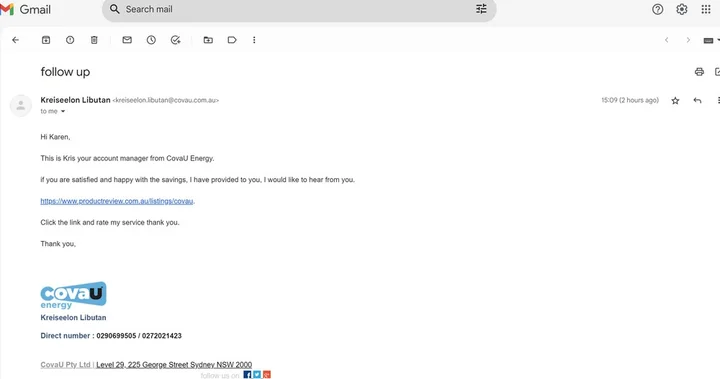Image resolution: width=720 pixels, height=379 pixels.
Task: Open the CovaU Google Plus icon
Action: click(267, 375)
